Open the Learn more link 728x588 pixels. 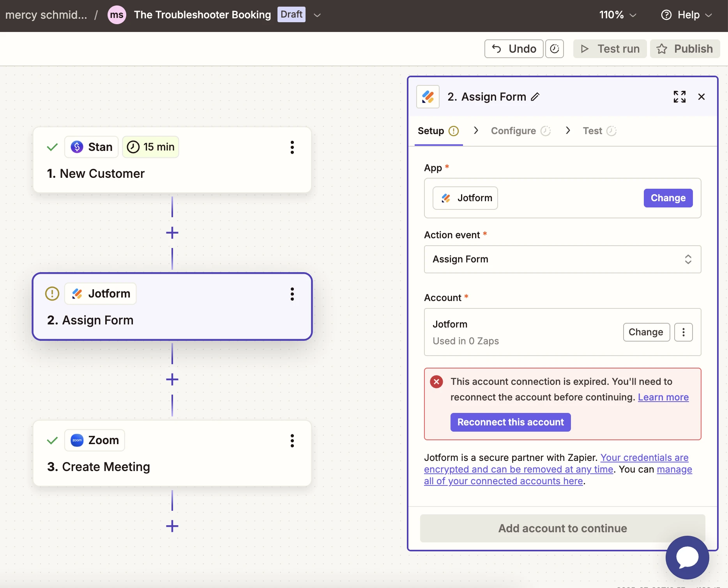point(663,397)
